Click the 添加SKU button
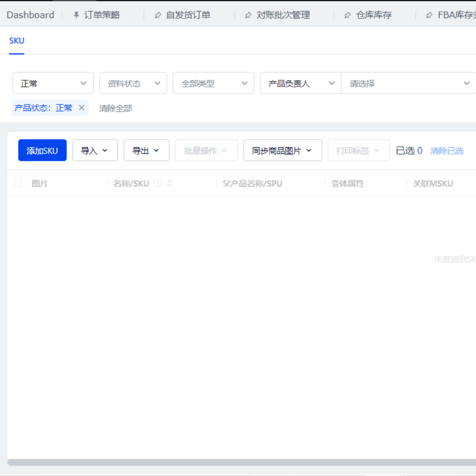The width and height of the screenshot is (476, 476). [x=42, y=151]
